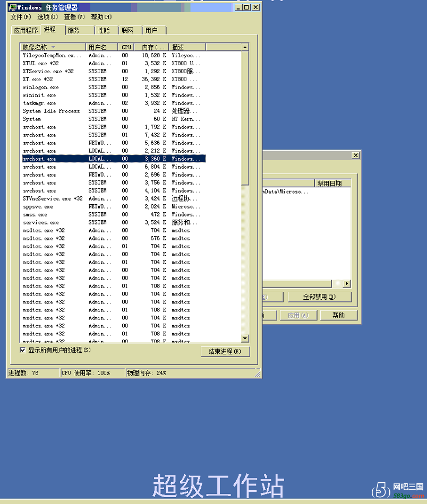Click 全部禁用(D) in the background dialog

tap(319, 297)
